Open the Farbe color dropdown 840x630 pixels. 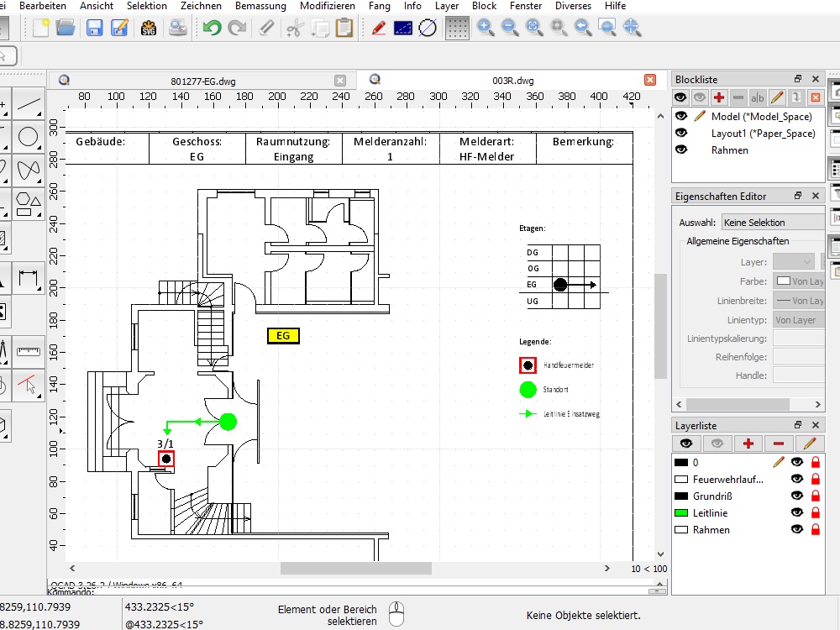(798, 281)
